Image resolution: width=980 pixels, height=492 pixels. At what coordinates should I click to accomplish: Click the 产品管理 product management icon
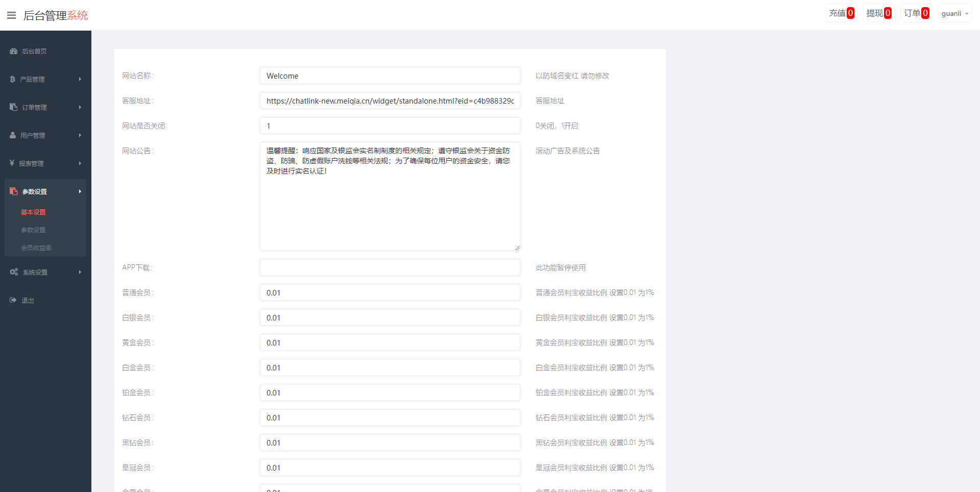[x=13, y=79]
